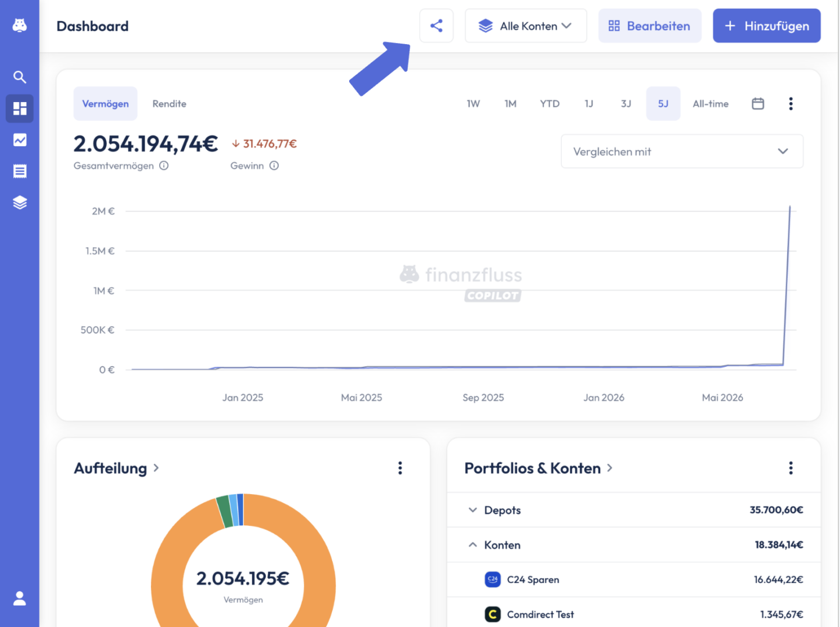Select the All-time range option

click(x=710, y=103)
